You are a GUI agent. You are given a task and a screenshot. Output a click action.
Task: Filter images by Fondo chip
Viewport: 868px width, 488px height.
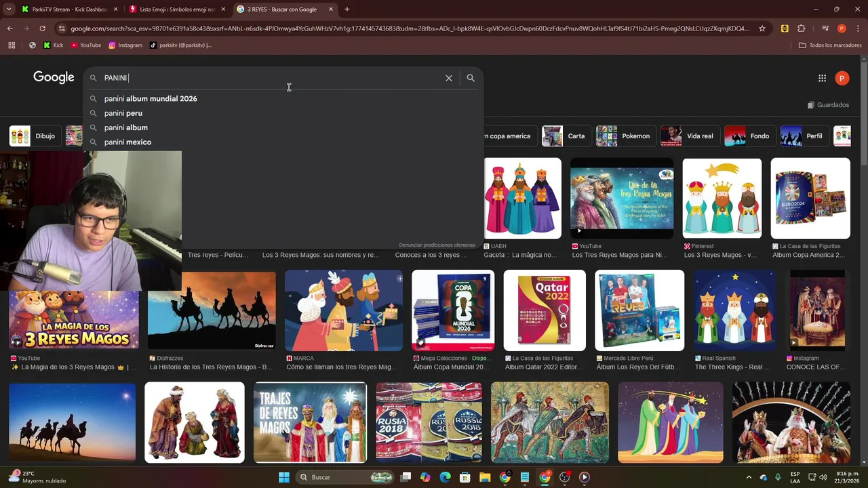749,136
